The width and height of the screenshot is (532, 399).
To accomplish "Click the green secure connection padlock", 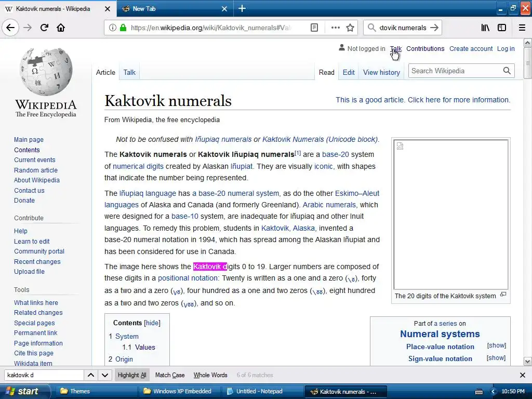I will click(x=123, y=28).
